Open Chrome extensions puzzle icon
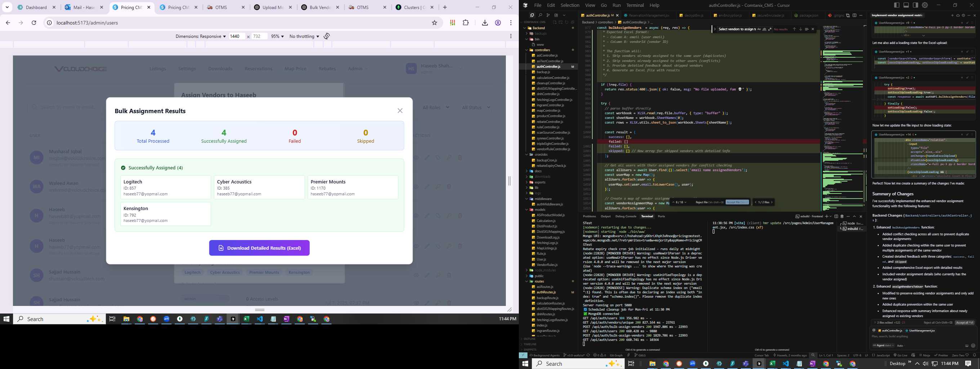 465,23
